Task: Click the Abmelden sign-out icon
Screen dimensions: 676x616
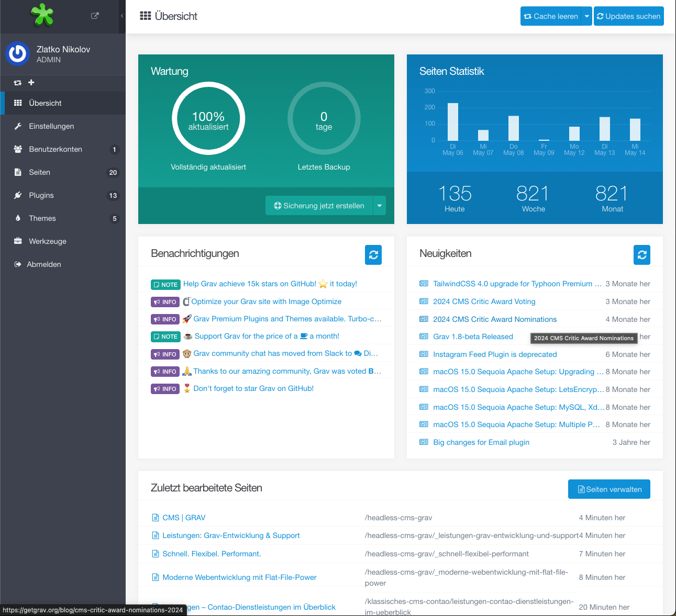Action: [18, 264]
